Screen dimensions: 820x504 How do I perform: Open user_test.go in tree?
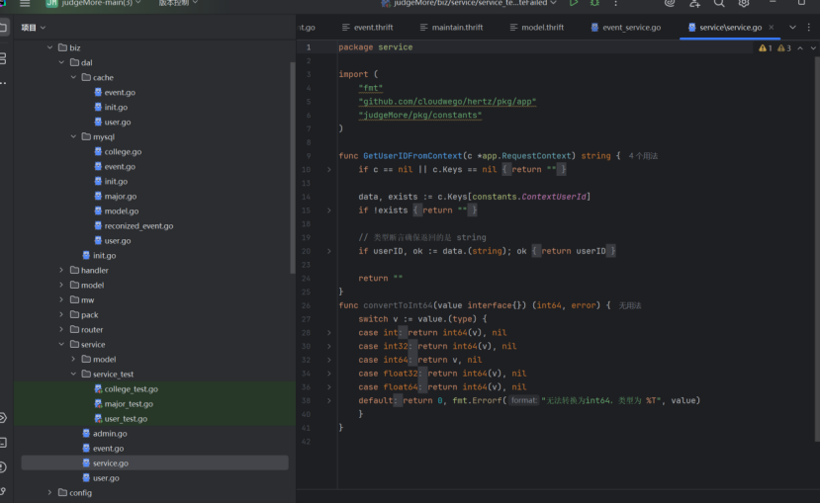click(x=126, y=418)
